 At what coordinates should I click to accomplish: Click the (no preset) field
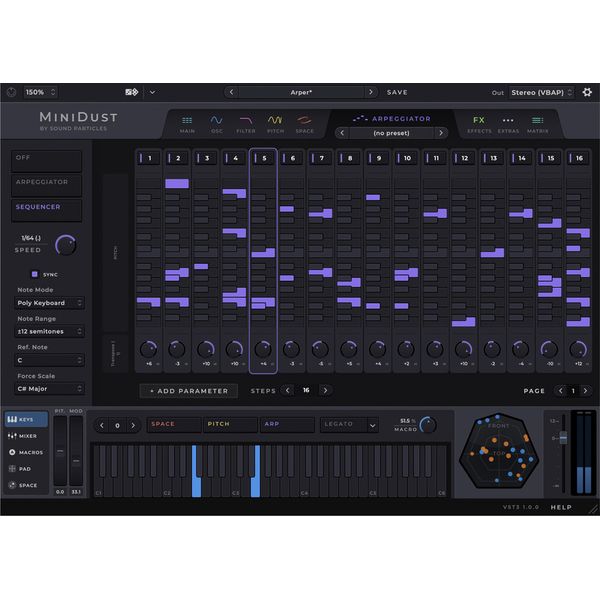pyautogui.click(x=391, y=133)
